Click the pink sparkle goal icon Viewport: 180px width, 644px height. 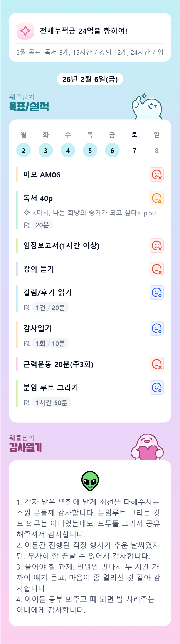coord(25,31)
